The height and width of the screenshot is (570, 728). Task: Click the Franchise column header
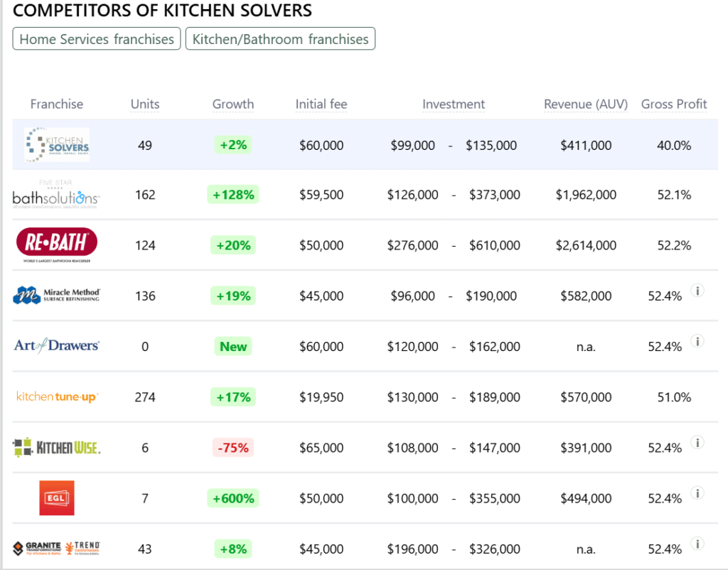(57, 104)
